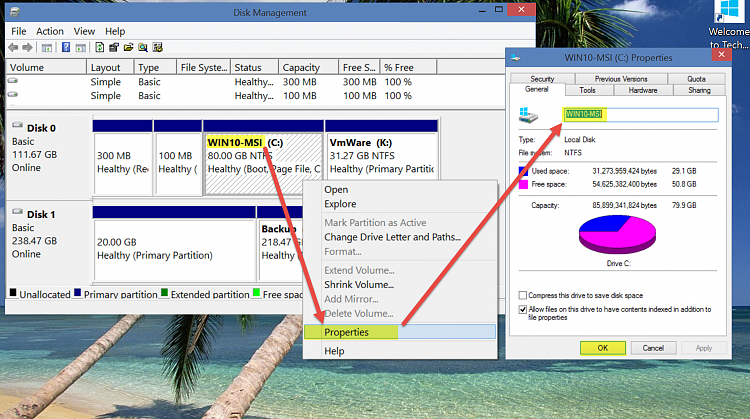Open the blue question-mark Help toolbar icon
The image size is (750, 419).
[66, 47]
